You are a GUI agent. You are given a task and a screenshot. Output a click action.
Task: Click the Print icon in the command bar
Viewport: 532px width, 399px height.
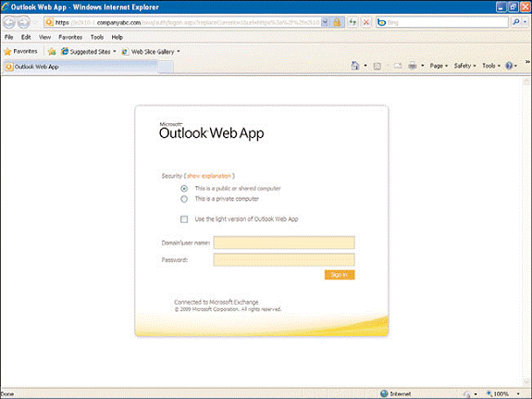click(413, 66)
